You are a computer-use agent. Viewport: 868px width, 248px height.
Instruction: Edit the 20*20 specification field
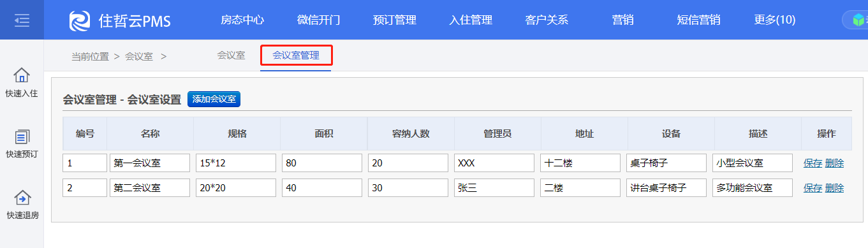[236, 188]
